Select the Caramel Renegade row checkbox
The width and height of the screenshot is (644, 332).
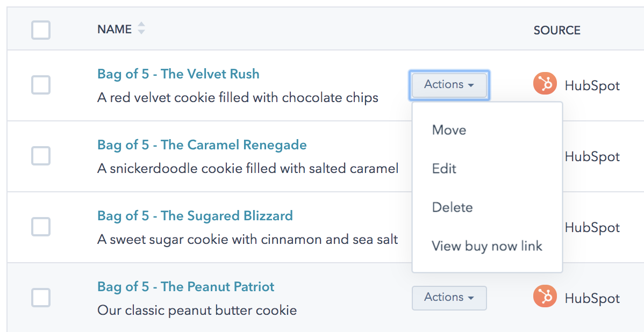click(x=41, y=156)
